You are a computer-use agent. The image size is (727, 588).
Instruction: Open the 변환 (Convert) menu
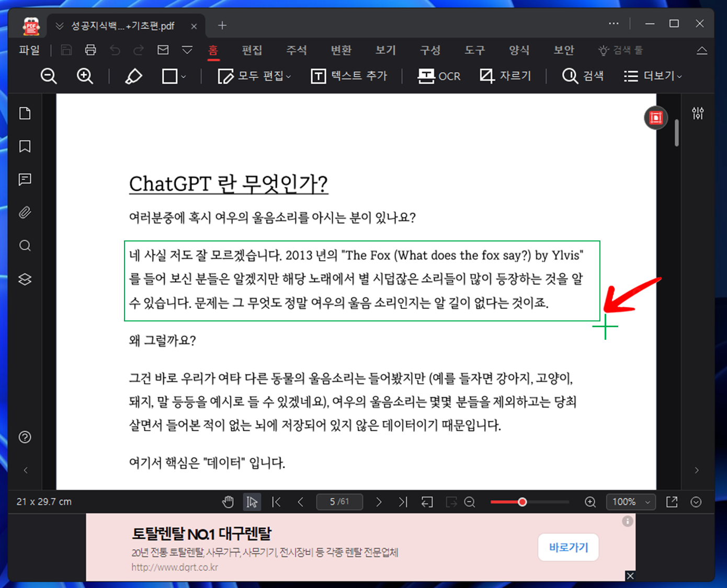point(341,50)
